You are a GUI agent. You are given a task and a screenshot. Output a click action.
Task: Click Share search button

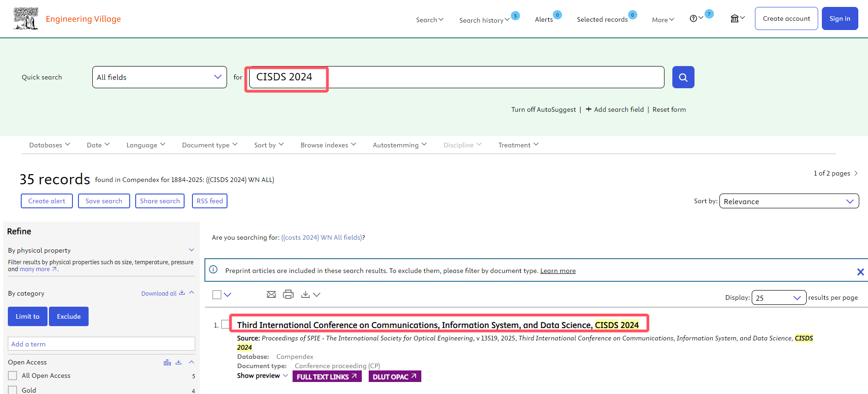[x=160, y=201]
